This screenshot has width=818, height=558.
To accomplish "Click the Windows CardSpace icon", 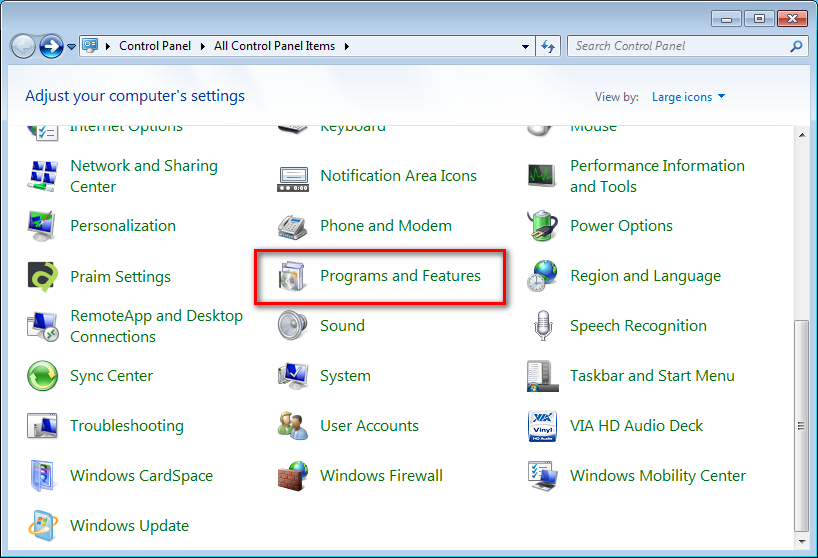I will [42, 476].
